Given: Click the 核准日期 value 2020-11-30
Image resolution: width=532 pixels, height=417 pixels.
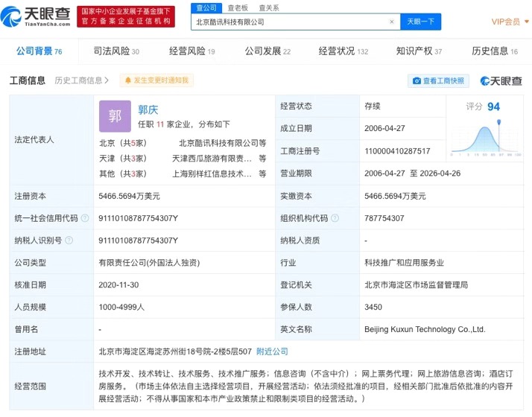Looking at the screenshot, I should coord(118,284).
